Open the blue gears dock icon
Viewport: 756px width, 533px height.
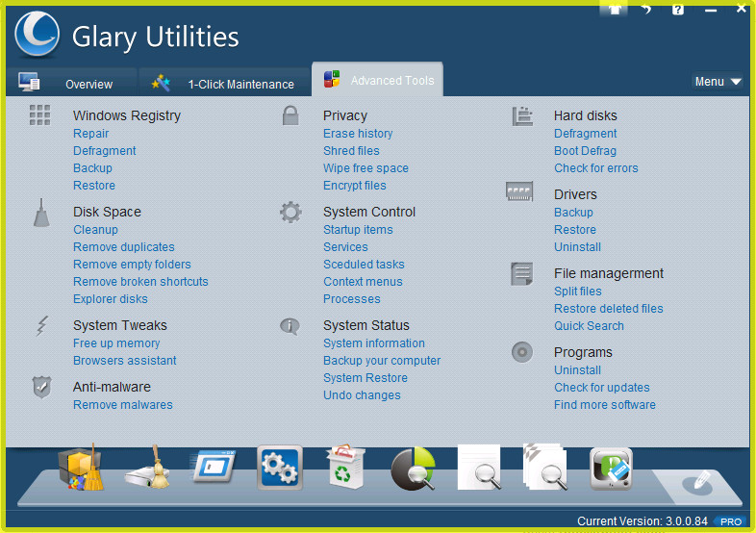[x=280, y=468]
